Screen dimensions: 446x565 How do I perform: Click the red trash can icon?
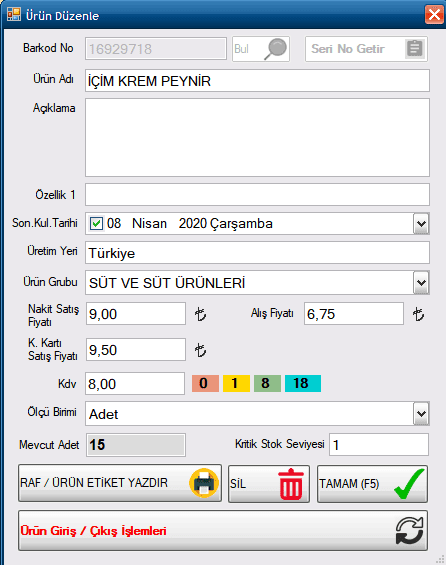291,484
